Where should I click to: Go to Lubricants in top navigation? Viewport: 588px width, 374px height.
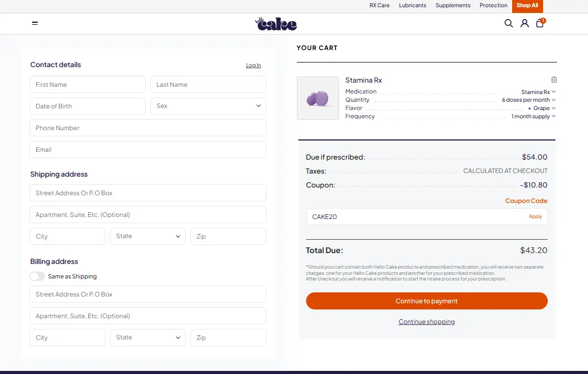(x=412, y=6)
